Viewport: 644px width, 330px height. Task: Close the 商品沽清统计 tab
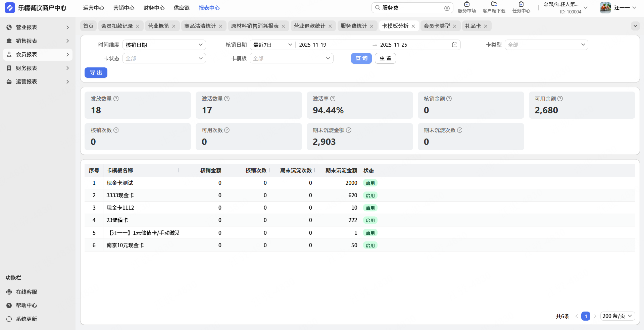[220, 26]
